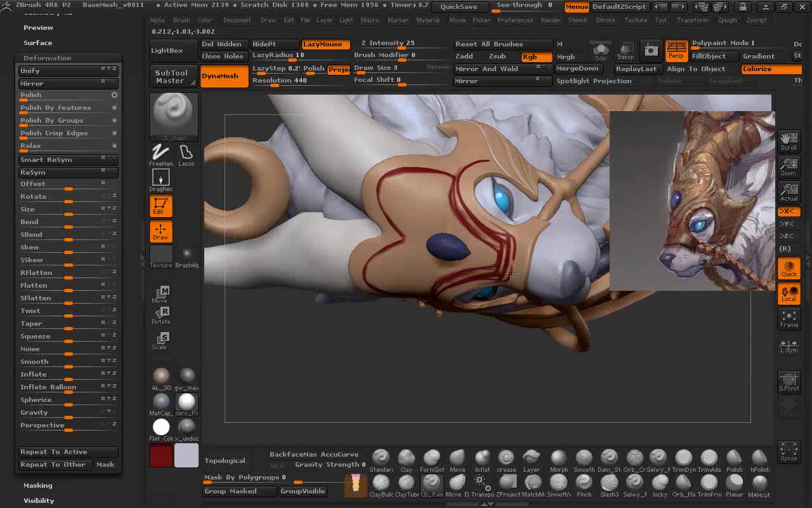
Task: Click the SubTool Master button
Action: click(x=173, y=77)
